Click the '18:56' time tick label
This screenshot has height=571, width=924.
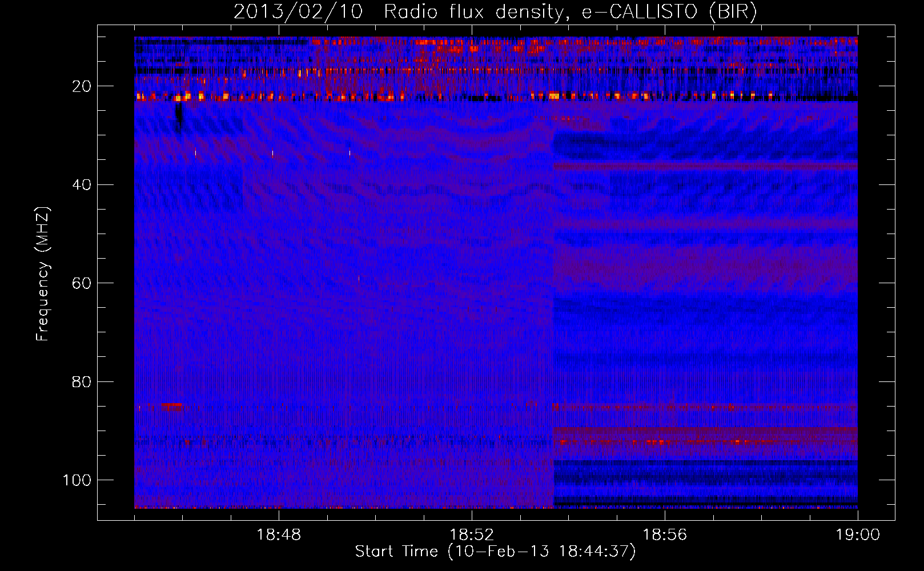coord(665,535)
